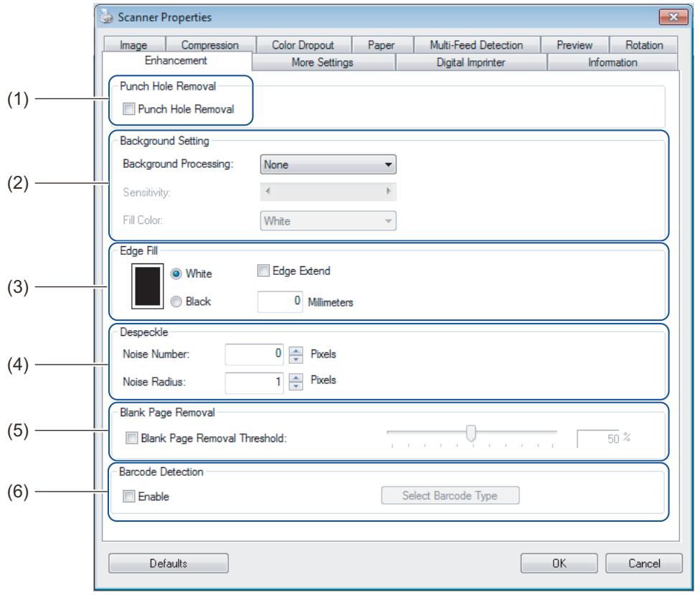700x595 pixels.
Task: Select the White edge fill radio button
Action: [x=176, y=273]
